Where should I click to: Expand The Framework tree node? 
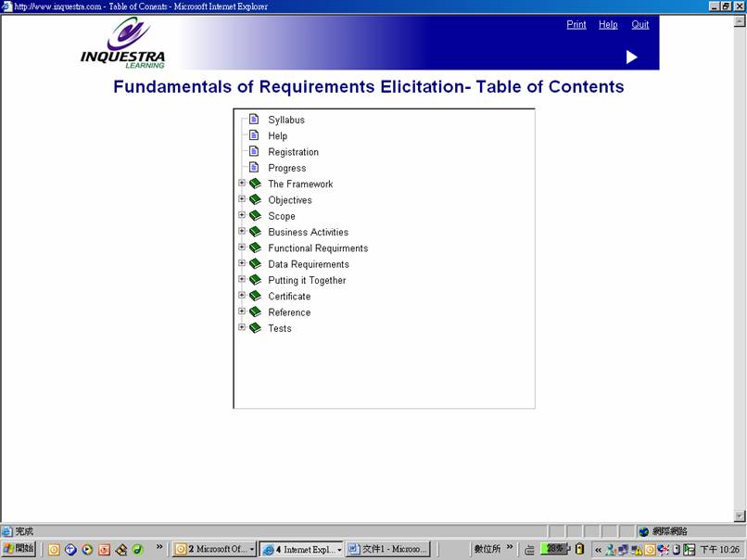coord(242,184)
